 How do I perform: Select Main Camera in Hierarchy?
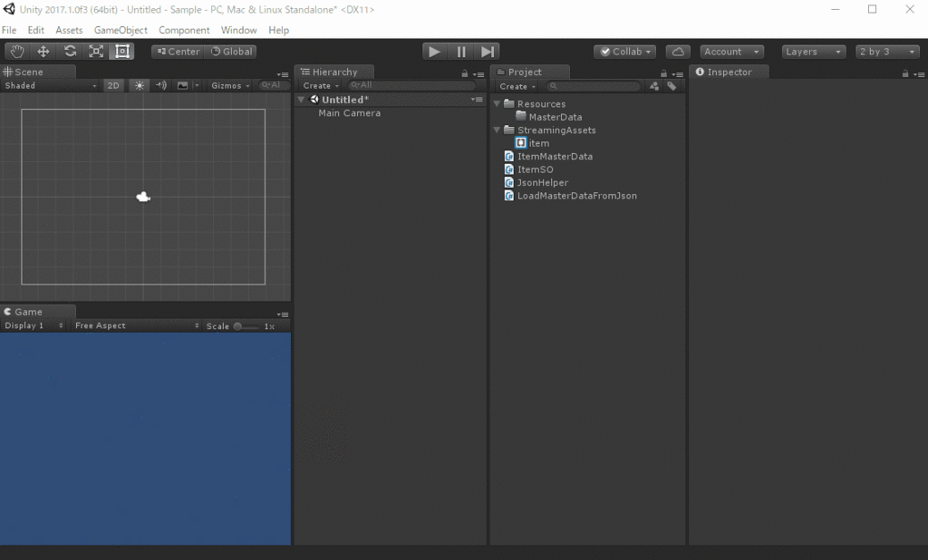coord(349,113)
